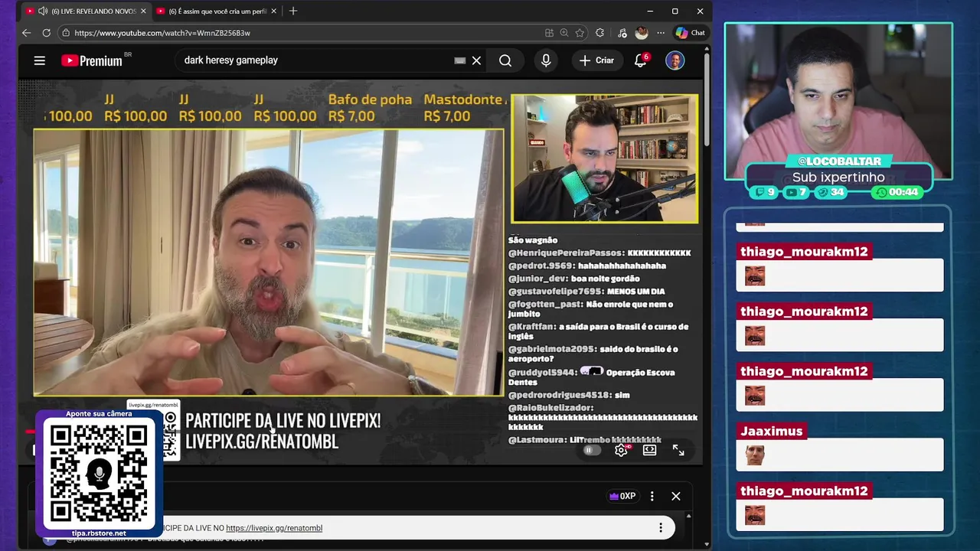
Task: Click @Kraftfan chat message
Action: (599, 331)
